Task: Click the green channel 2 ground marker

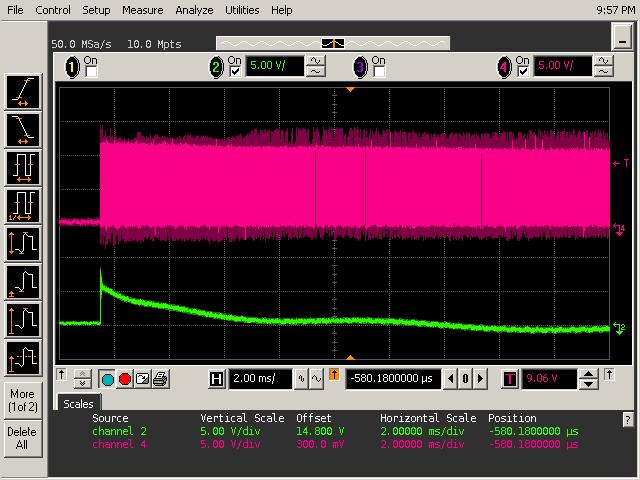Action: tap(619, 328)
